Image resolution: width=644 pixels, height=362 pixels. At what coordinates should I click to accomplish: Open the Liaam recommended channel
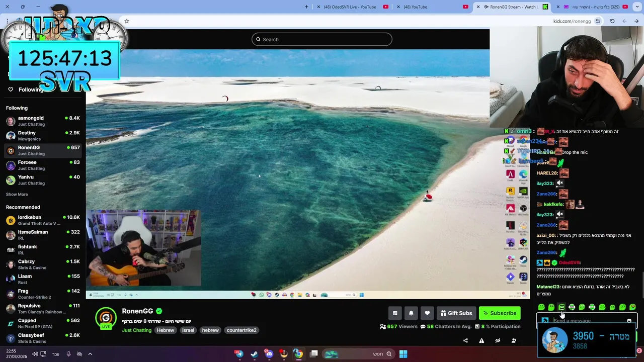43,279
